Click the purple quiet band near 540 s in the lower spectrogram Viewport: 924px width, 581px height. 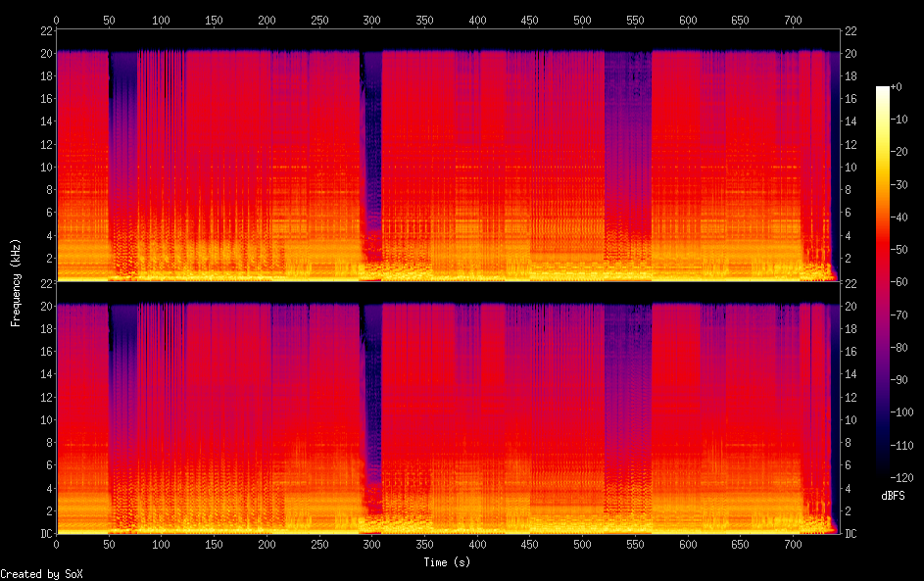point(627,392)
